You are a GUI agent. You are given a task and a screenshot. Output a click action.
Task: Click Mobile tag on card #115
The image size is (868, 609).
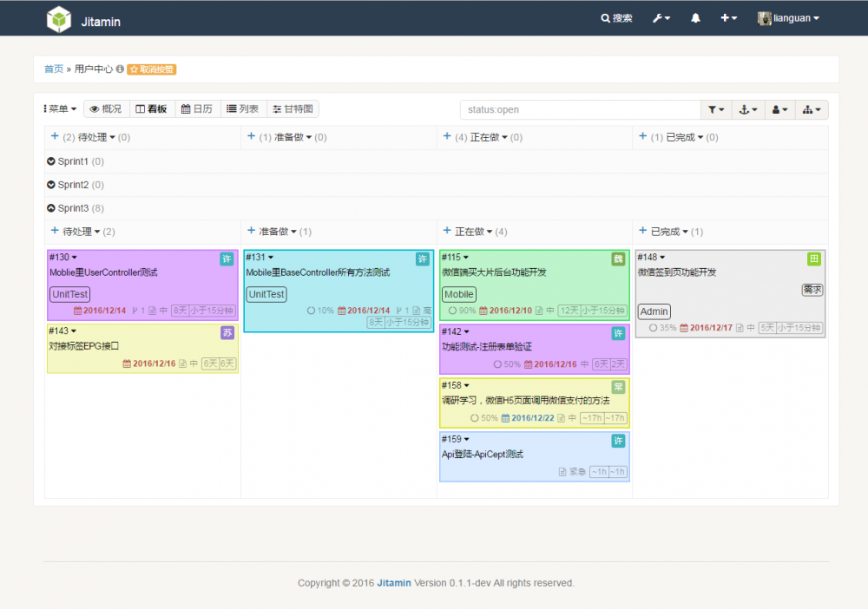pyautogui.click(x=459, y=294)
